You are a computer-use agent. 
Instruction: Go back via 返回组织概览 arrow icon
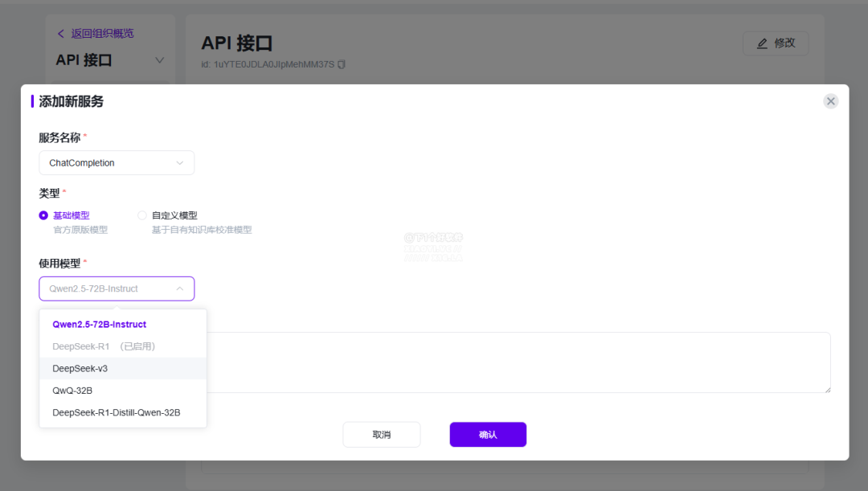61,34
